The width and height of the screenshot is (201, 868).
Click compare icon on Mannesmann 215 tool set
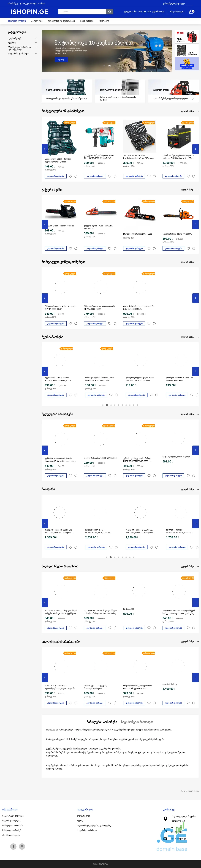tap(76, 176)
